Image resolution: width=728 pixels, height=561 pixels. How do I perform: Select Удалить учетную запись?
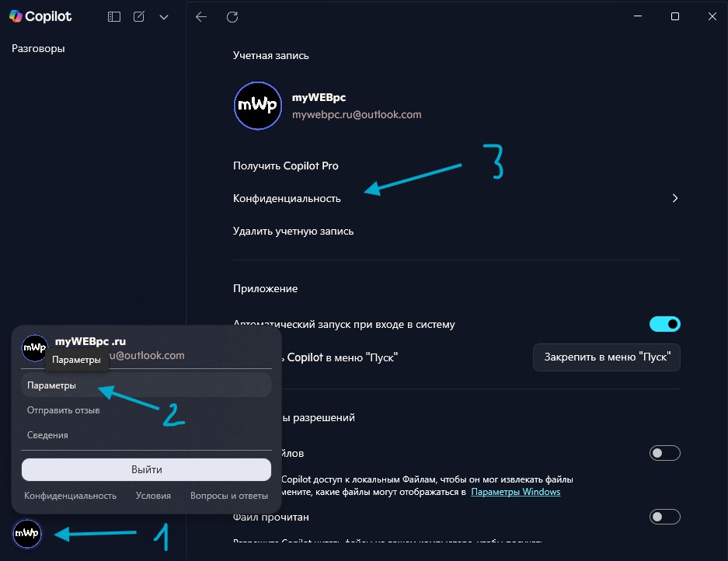(x=293, y=231)
